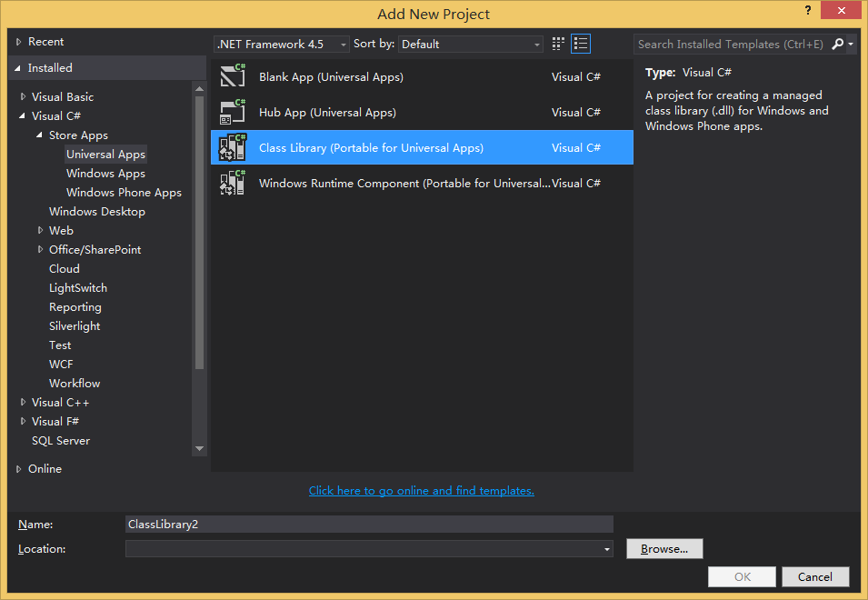Click tree scrollbar down arrow

[x=199, y=448]
